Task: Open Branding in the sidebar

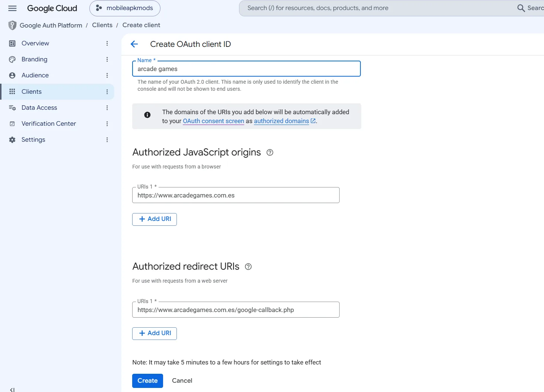Action: click(x=57, y=59)
